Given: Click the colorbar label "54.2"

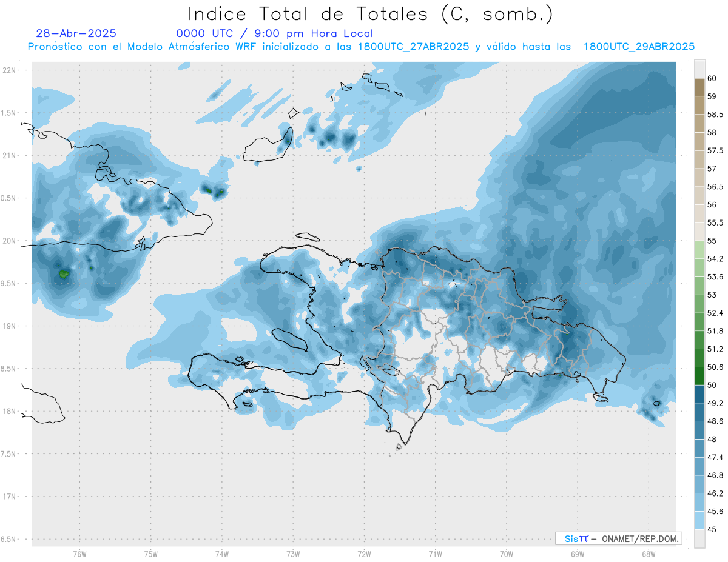Looking at the screenshot, I should point(715,259).
